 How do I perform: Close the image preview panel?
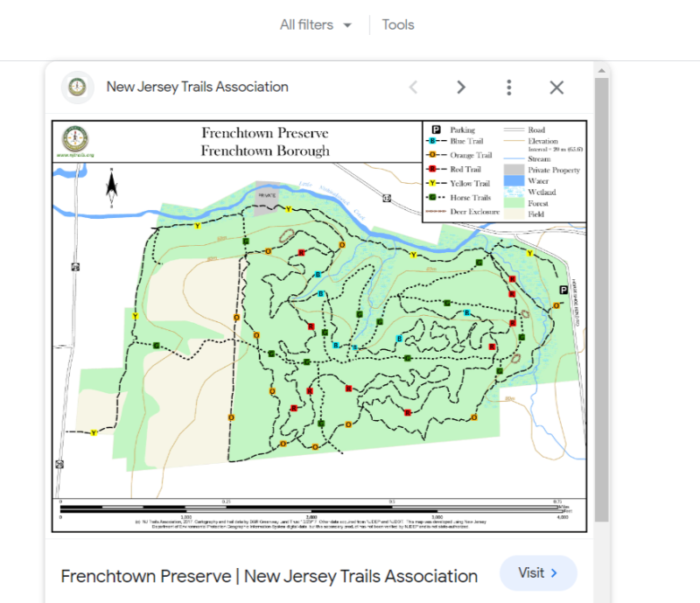coord(556,87)
